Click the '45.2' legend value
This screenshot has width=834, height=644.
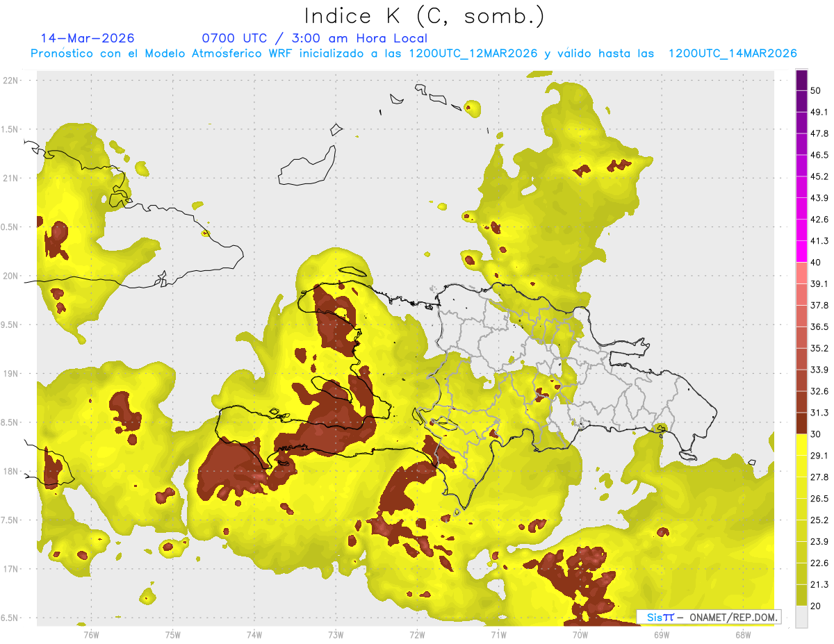click(819, 176)
